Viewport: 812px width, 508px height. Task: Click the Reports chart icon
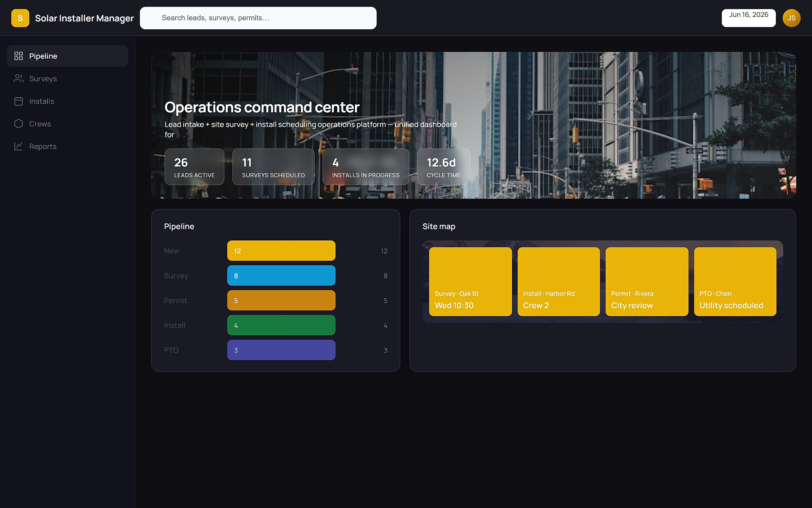pos(18,146)
